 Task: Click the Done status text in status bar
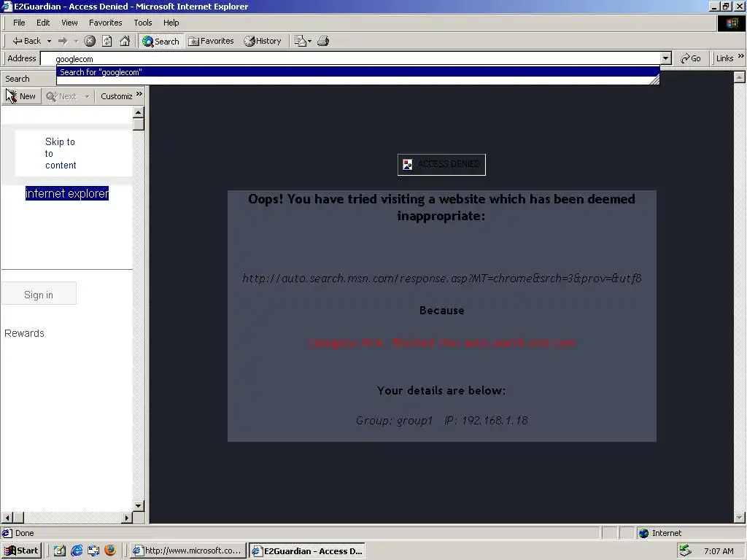point(24,533)
